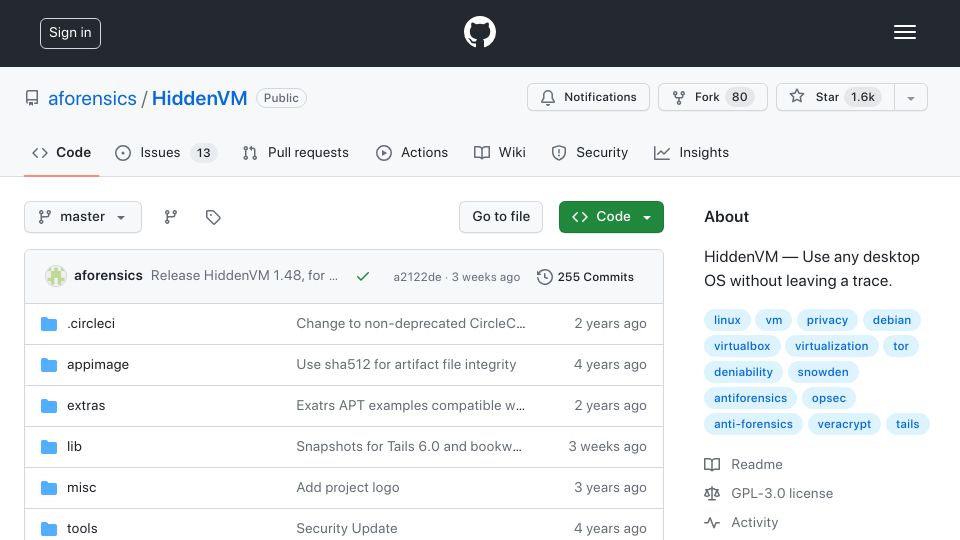Select the veracrypt topic tag
The height and width of the screenshot is (540, 960).
click(844, 424)
